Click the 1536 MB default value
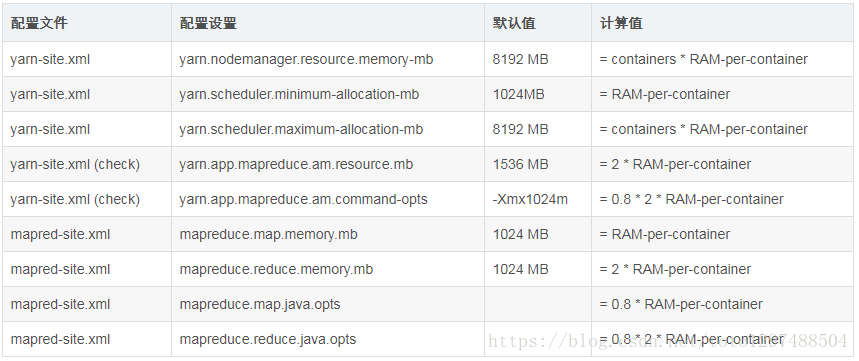Viewport: 859px width, 361px height. (x=520, y=164)
